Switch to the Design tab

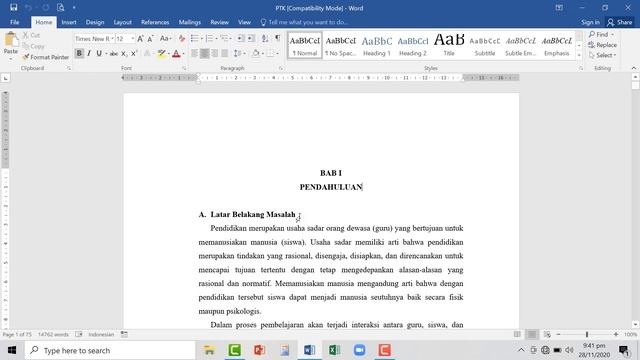pyautogui.click(x=95, y=22)
